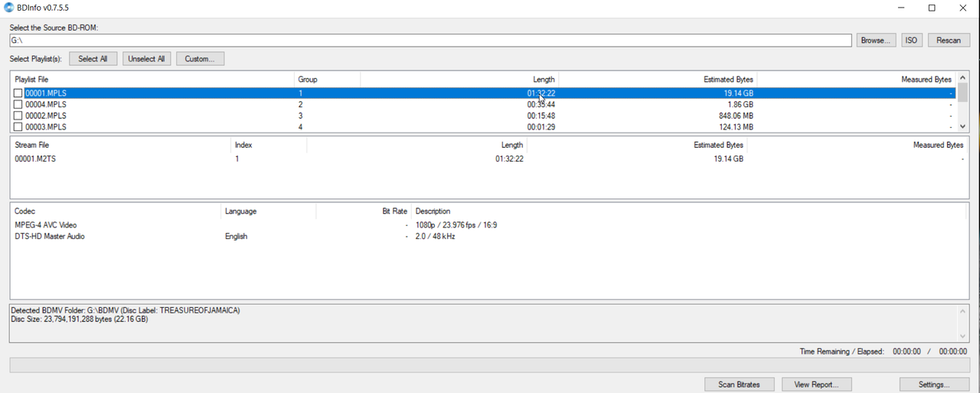Viewport: 980px width, 393px height.
Task: Click the playlist list scrollbar thumb
Action: [x=963, y=93]
